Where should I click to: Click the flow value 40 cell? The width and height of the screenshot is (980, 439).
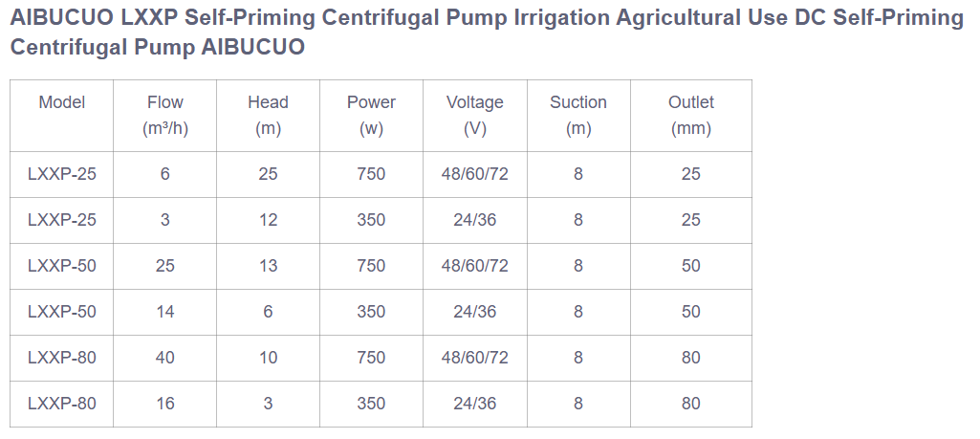point(165,358)
